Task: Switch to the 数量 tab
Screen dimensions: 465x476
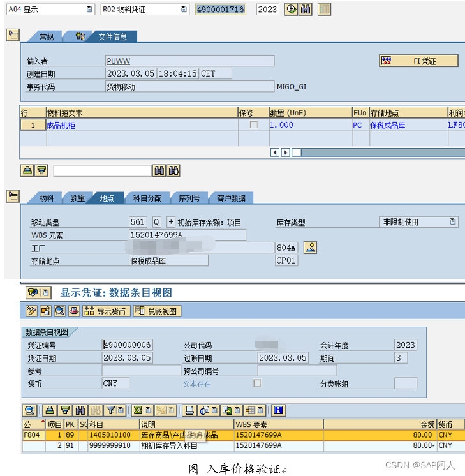Action: point(77,198)
